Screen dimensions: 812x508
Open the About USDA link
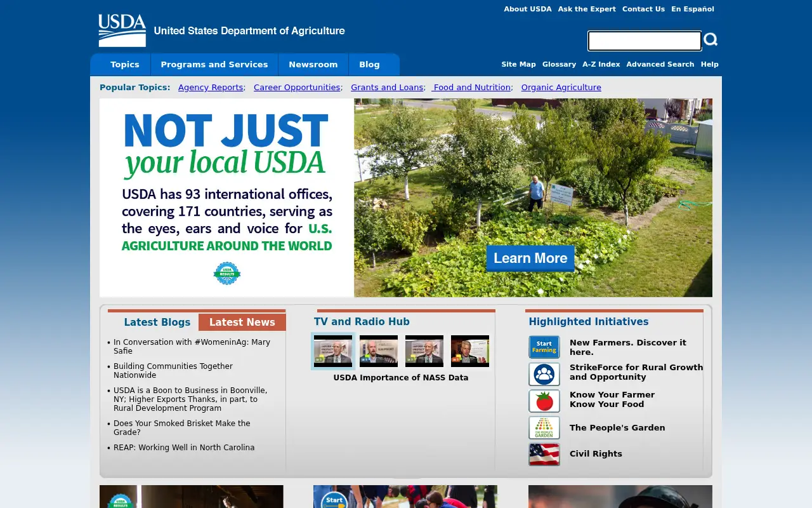point(528,9)
